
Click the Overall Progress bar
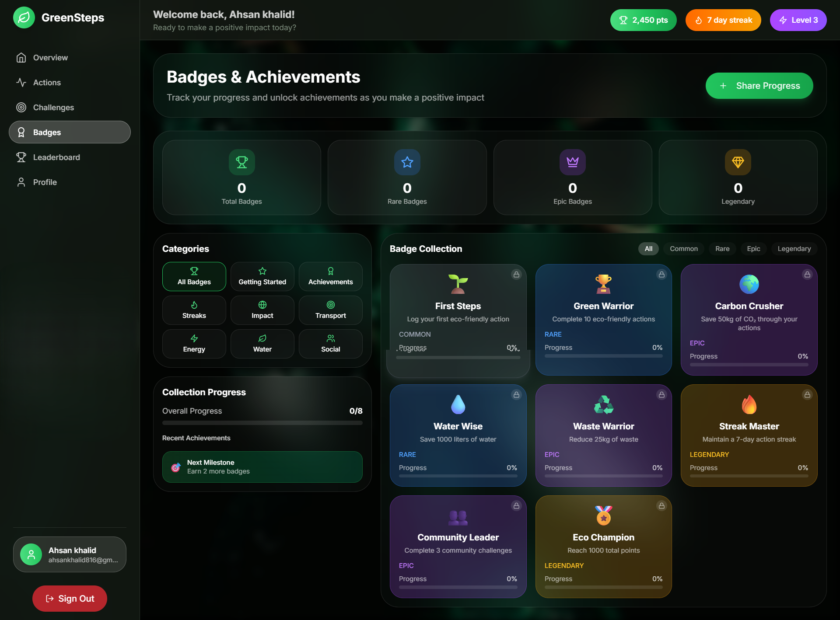coord(262,423)
